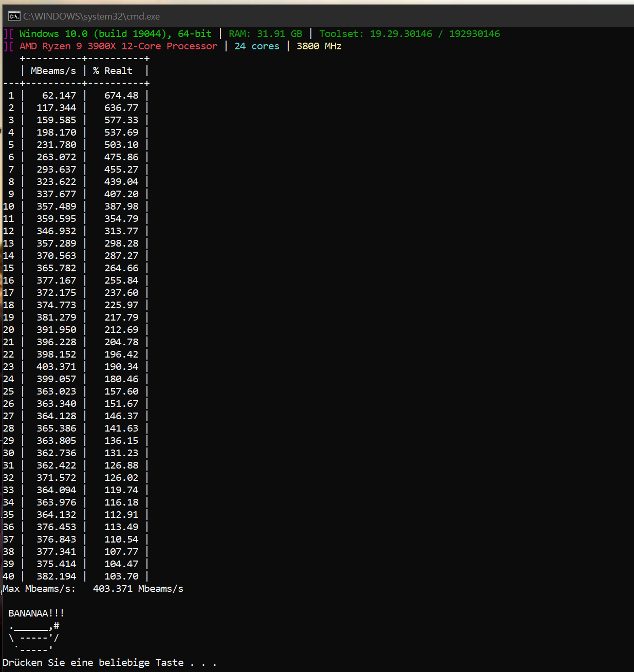Click value 364.132 in row 35
This screenshot has height=672, width=634.
click(x=57, y=515)
